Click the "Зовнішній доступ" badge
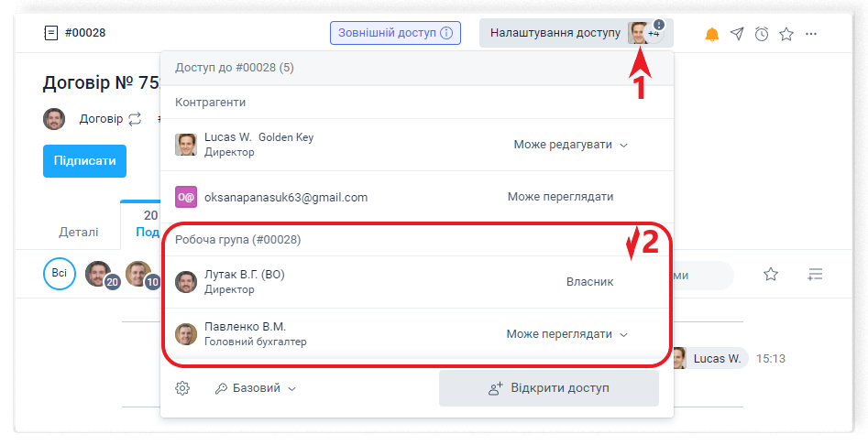Image resolution: width=868 pixels, height=445 pixels. (x=395, y=33)
